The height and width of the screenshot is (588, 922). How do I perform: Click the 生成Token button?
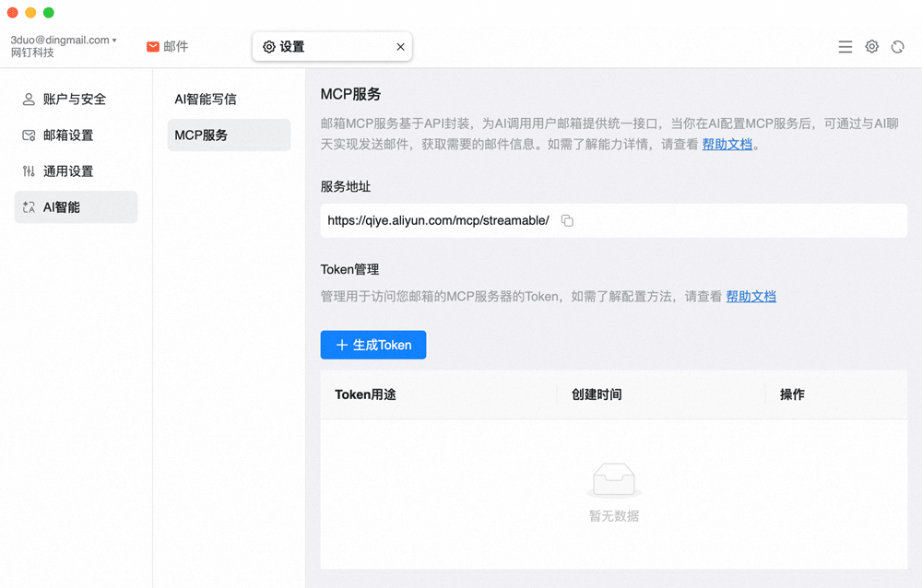click(x=373, y=345)
